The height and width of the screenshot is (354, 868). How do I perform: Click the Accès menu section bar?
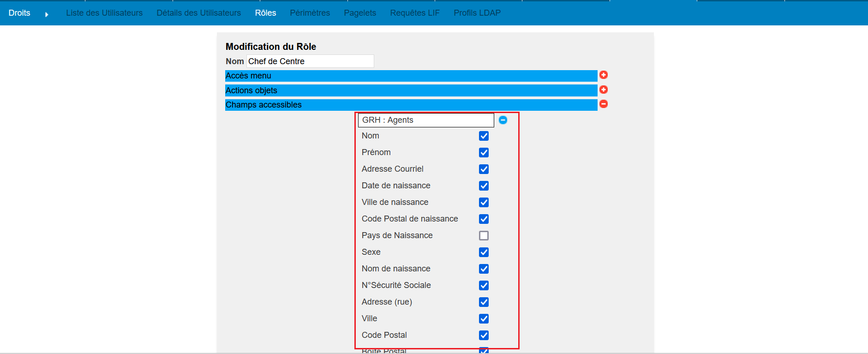[411, 76]
